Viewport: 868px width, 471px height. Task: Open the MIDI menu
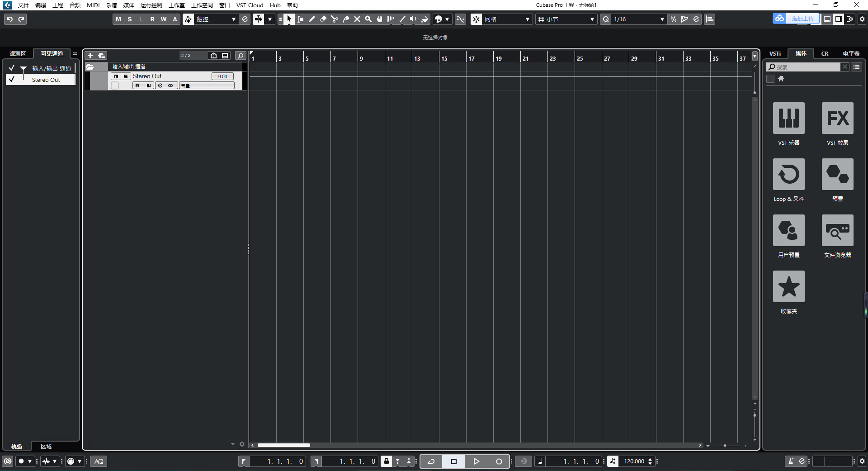93,5
